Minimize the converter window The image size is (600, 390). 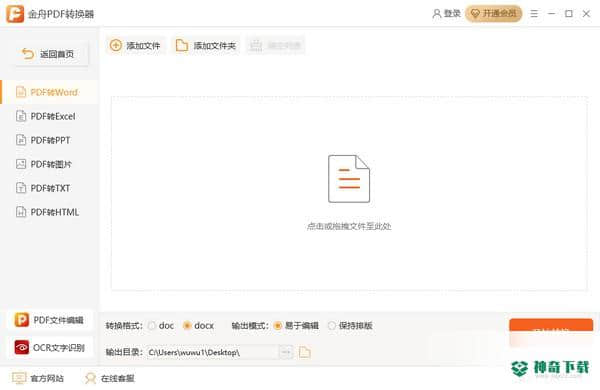[551, 14]
